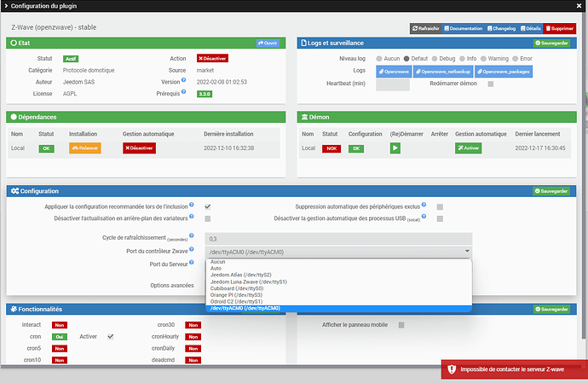Click help icon beside gestion automatique USB
This screenshot has height=383, width=588.
point(424,217)
